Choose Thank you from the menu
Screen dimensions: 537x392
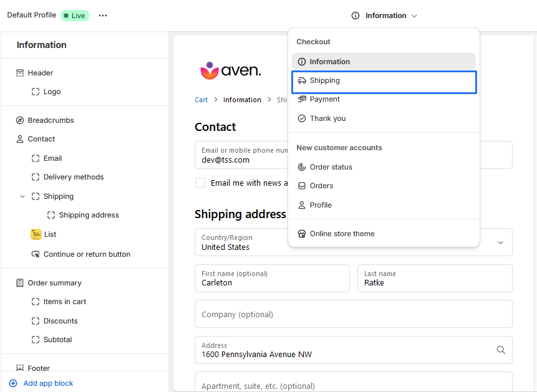tap(327, 118)
